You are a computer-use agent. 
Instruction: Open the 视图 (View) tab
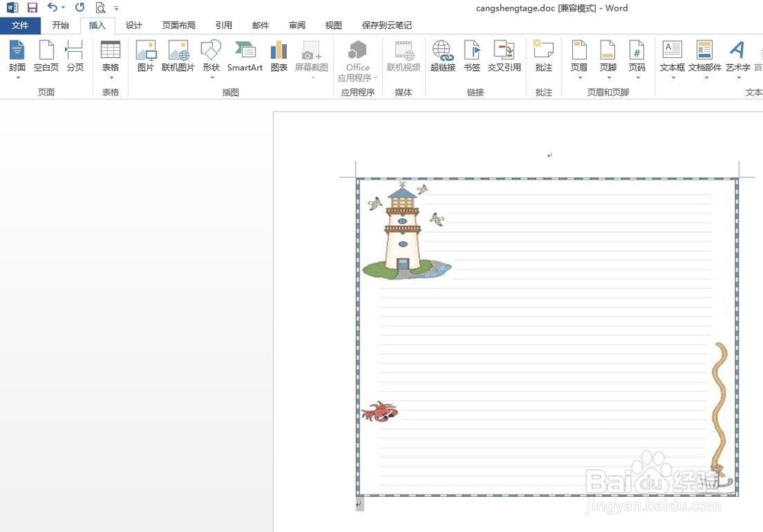333,25
